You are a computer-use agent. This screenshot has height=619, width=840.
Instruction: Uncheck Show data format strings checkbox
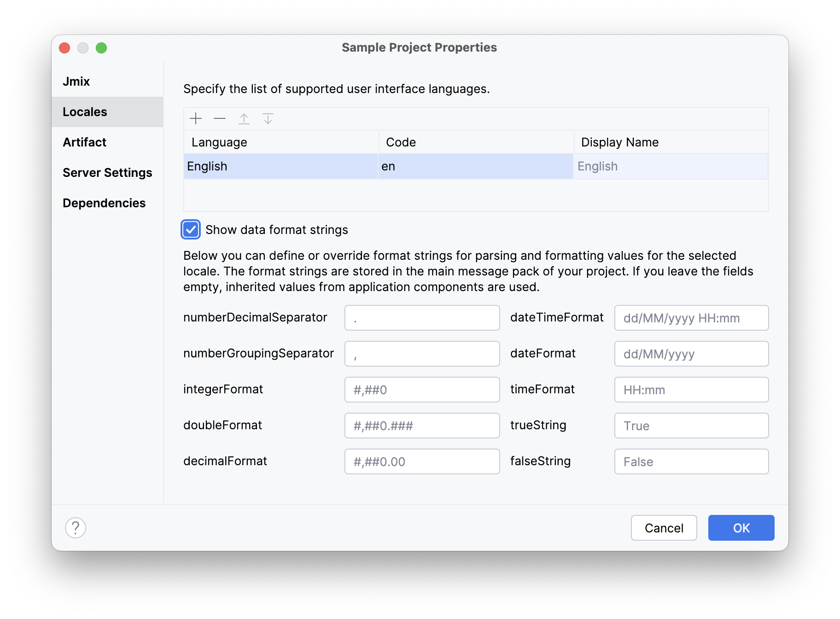pos(191,230)
